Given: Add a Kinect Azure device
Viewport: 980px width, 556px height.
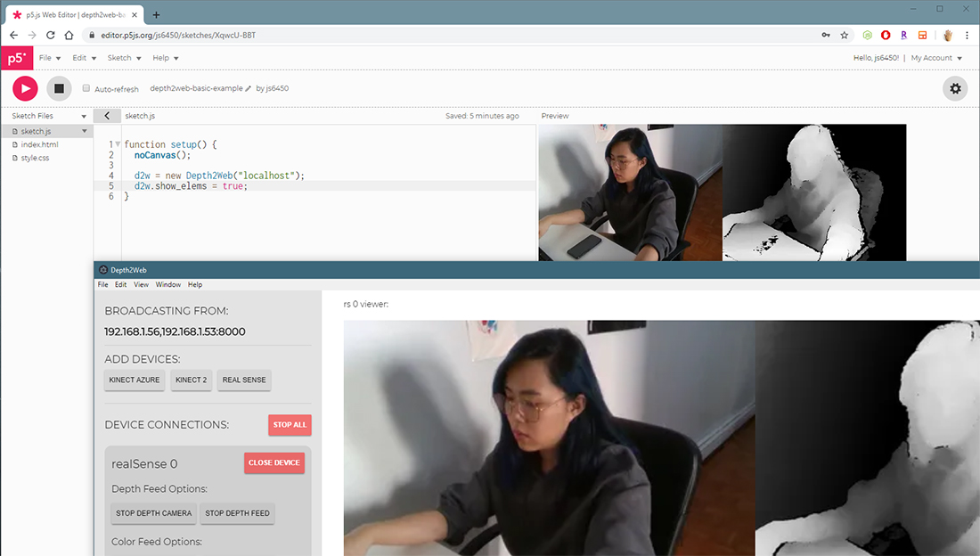Looking at the screenshot, I should [x=135, y=380].
